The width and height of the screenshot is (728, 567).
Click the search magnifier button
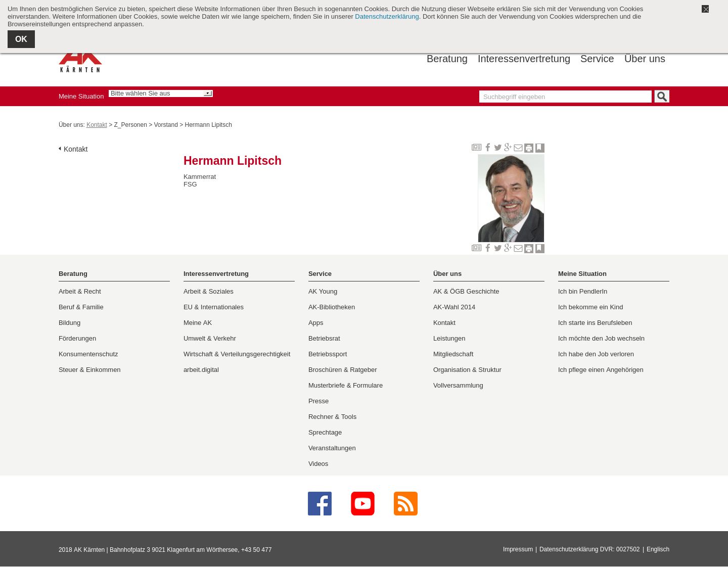tap(662, 97)
